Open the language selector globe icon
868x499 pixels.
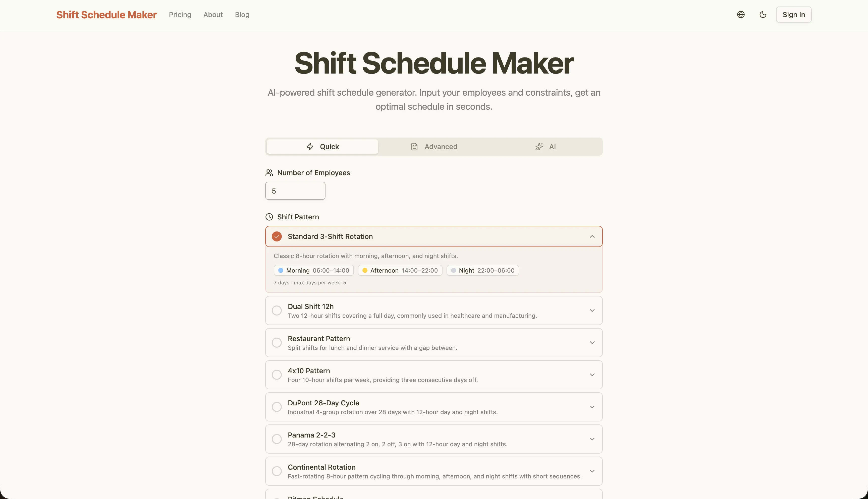(740, 14)
